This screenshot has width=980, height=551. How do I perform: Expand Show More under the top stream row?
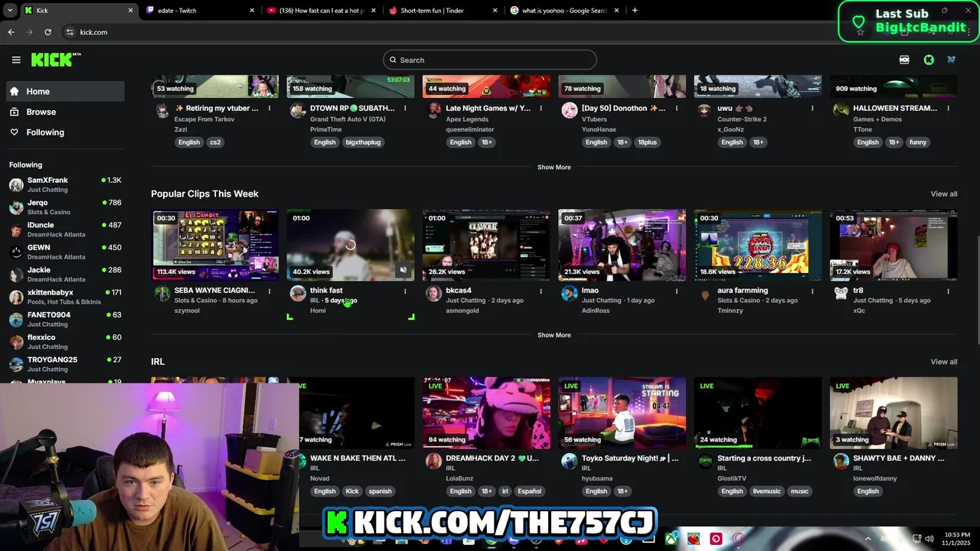point(554,167)
